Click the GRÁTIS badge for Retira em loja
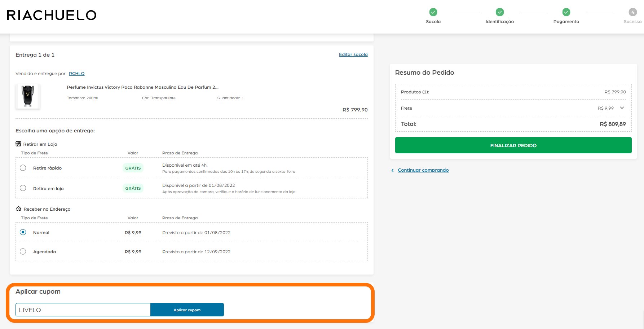644x329 pixels. (x=133, y=188)
